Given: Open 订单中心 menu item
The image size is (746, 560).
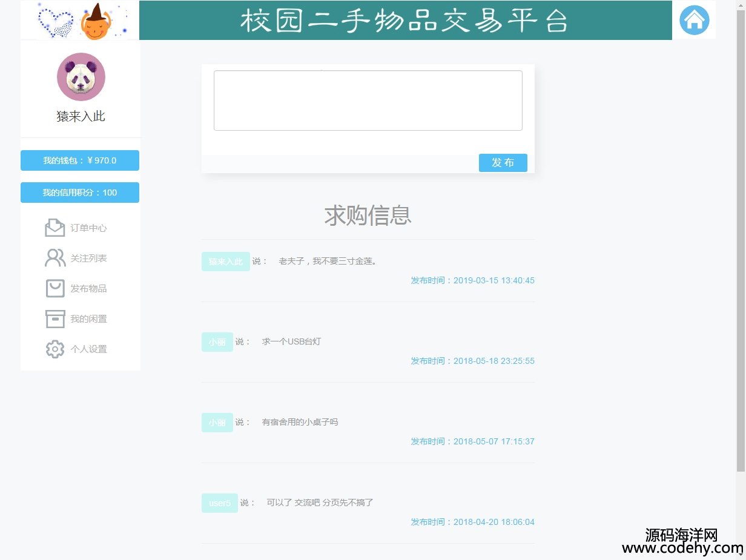Looking at the screenshot, I should (x=88, y=228).
